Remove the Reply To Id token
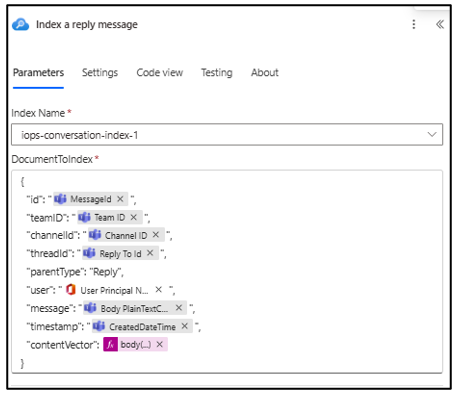Viewport: 468px width, 394px height. click(150, 253)
